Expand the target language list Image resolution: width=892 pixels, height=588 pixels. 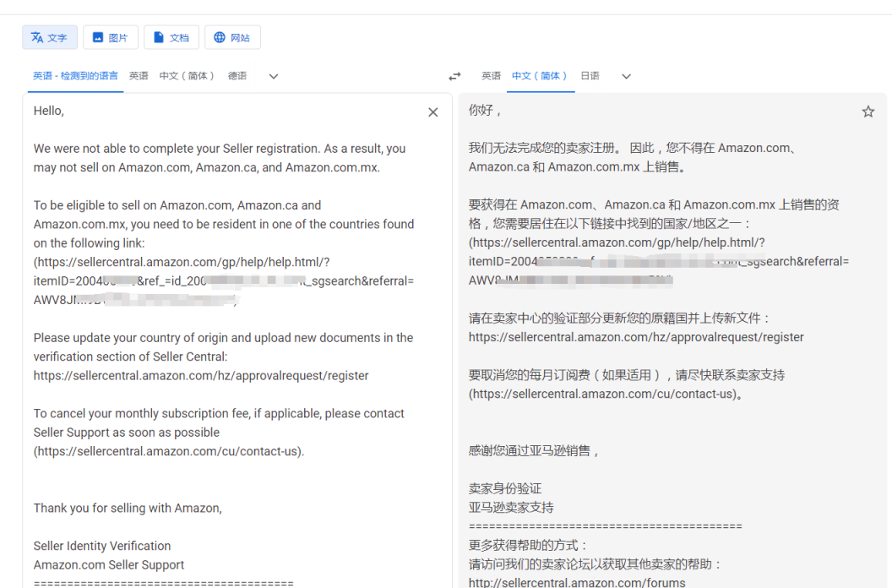(x=626, y=76)
